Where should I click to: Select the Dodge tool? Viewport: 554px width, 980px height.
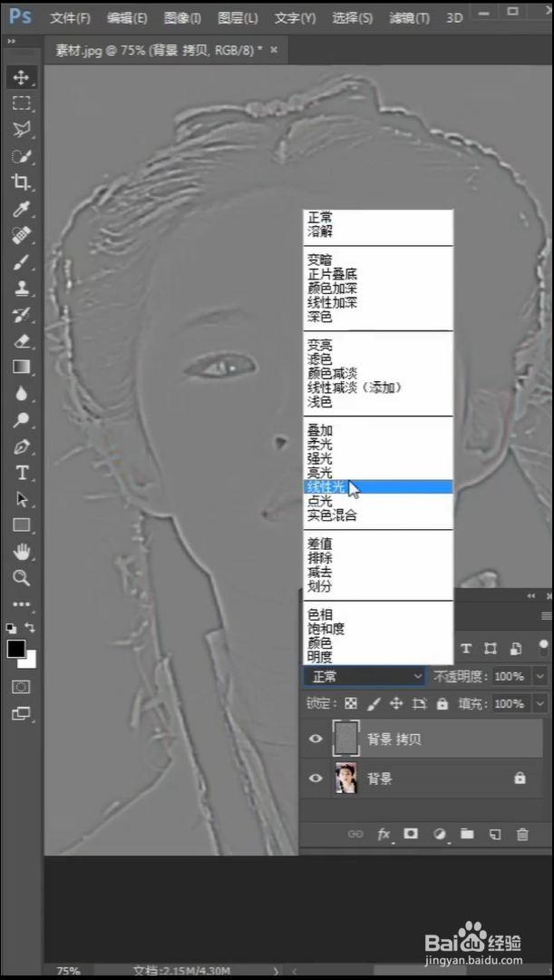(x=21, y=420)
